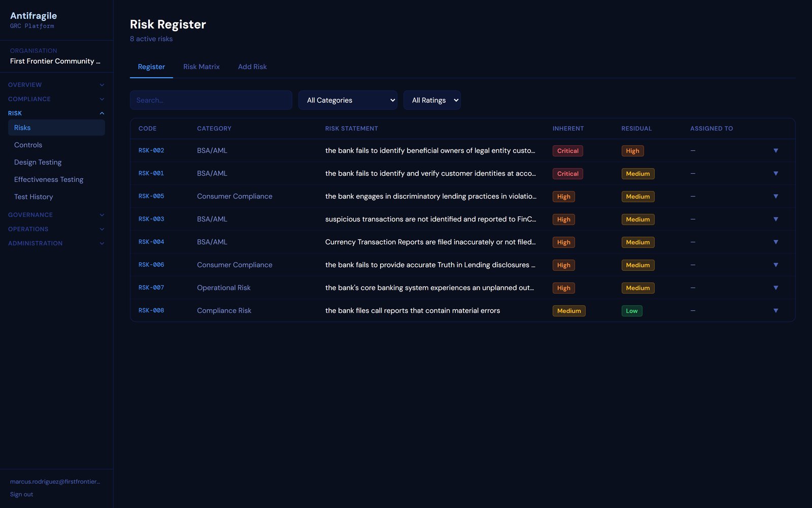Sign out of the platform

click(x=21, y=494)
